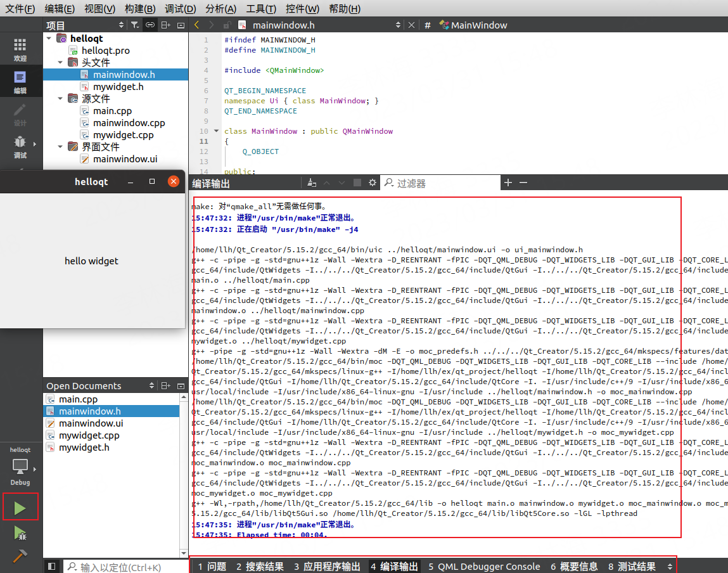Collapse the 源文件 folder
This screenshot has width=728, height=573.
tap(60, 98)
